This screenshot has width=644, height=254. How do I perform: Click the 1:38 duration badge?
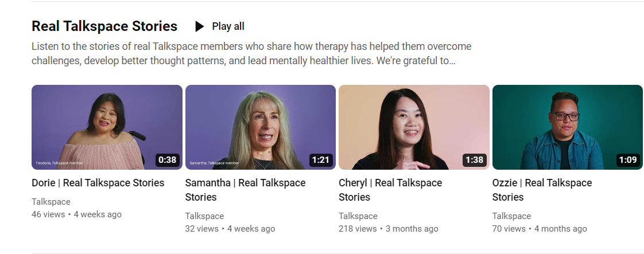[x=474, y=160]
